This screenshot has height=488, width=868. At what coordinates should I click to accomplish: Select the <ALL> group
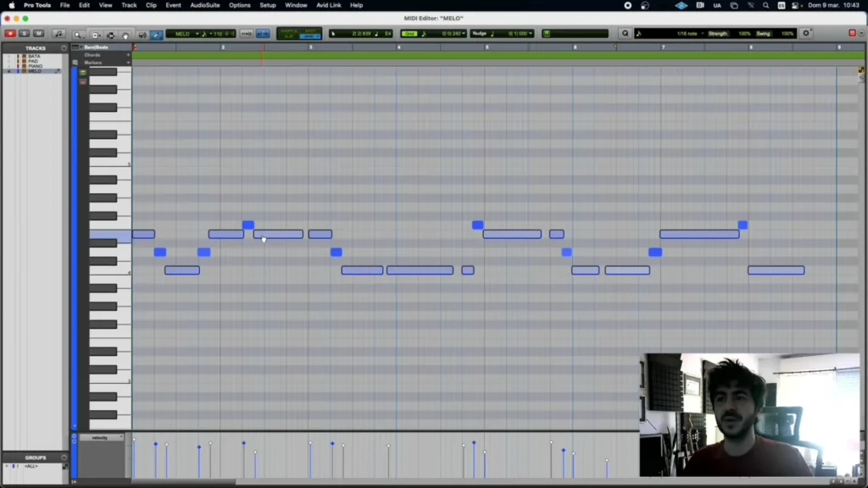click(x=31, y=467)
